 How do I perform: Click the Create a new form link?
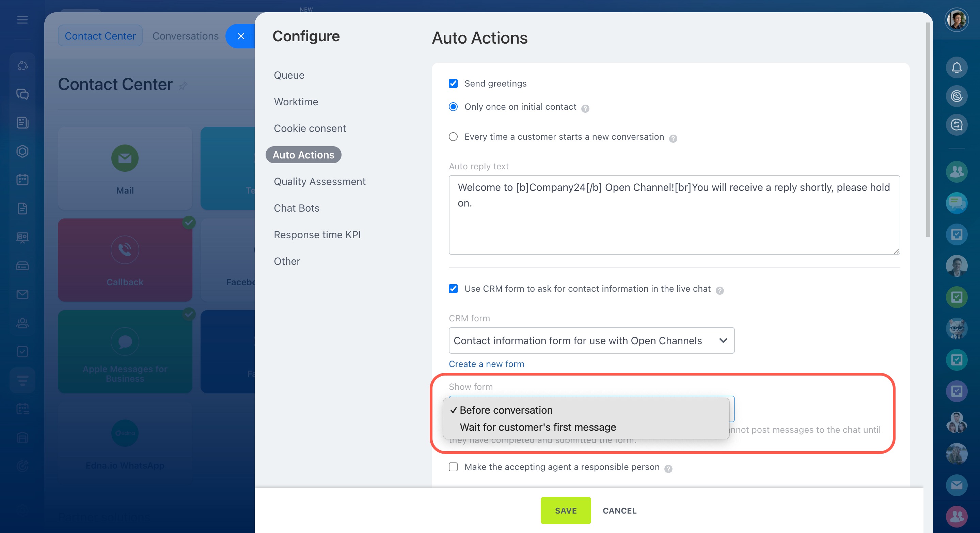point(486,364)
